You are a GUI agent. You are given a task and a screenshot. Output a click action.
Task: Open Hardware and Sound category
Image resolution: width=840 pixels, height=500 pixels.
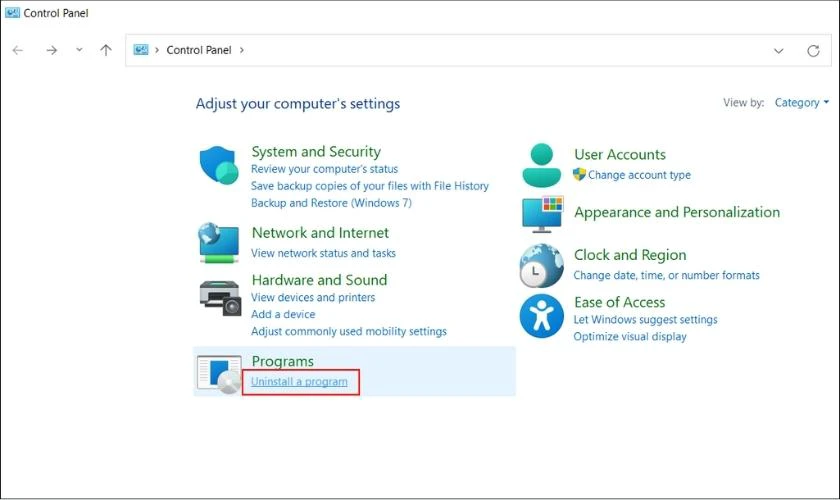319,280
